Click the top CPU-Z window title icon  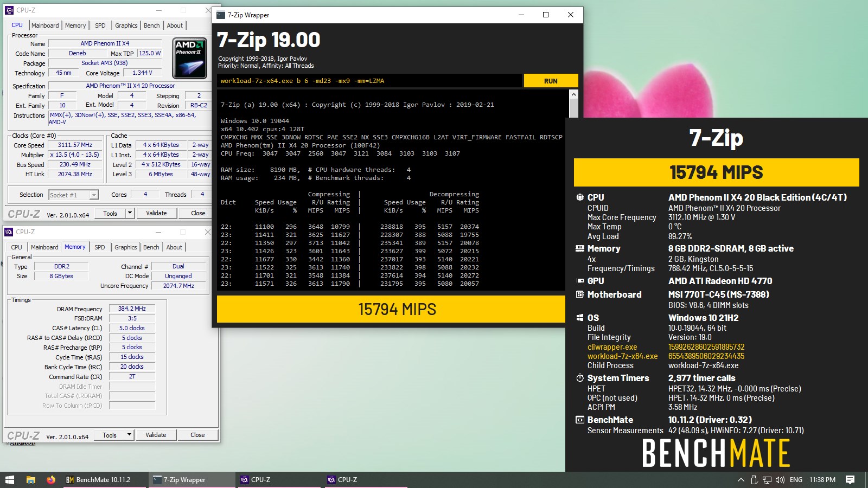9,10
